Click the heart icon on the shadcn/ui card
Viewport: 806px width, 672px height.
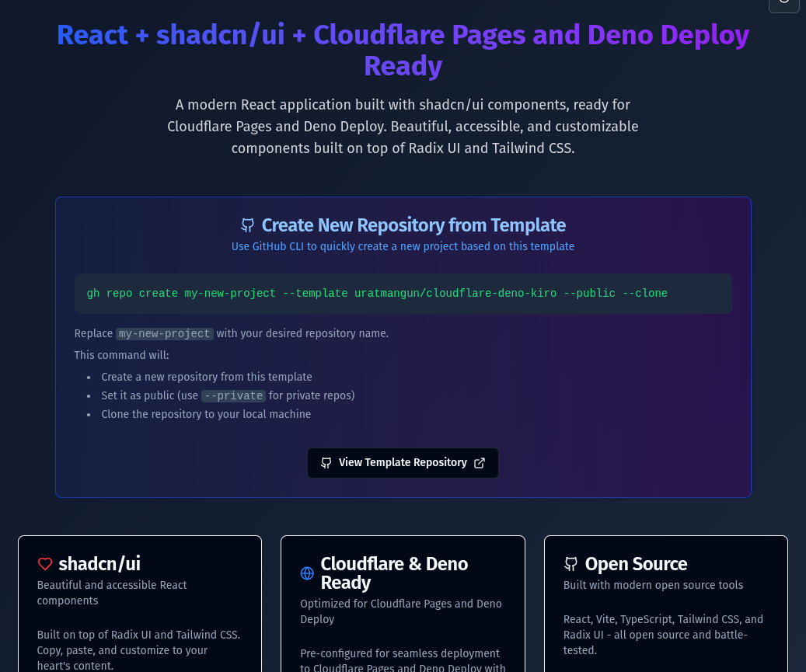[x=45, y=563]
